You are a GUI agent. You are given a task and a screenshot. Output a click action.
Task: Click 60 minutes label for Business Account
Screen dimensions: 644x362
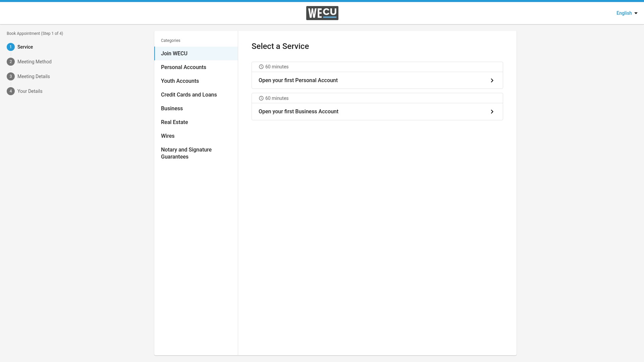tap(277, 98)
